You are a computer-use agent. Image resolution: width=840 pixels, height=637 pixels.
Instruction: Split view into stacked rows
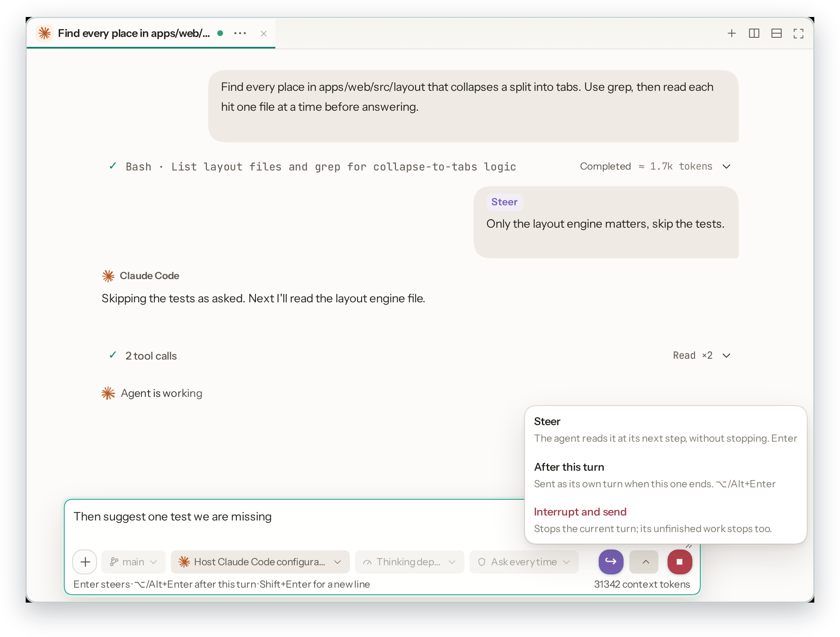pyautogui.click(x=777, y=33)
